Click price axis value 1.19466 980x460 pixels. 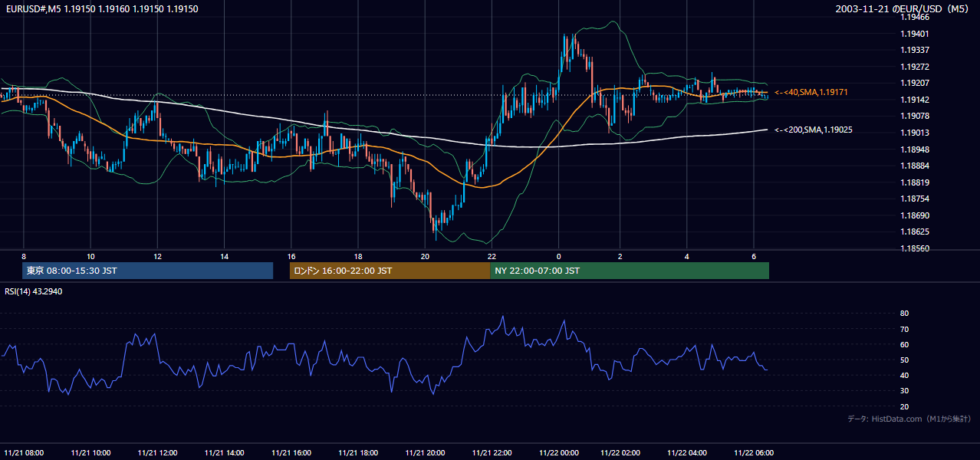coord(915,17)
